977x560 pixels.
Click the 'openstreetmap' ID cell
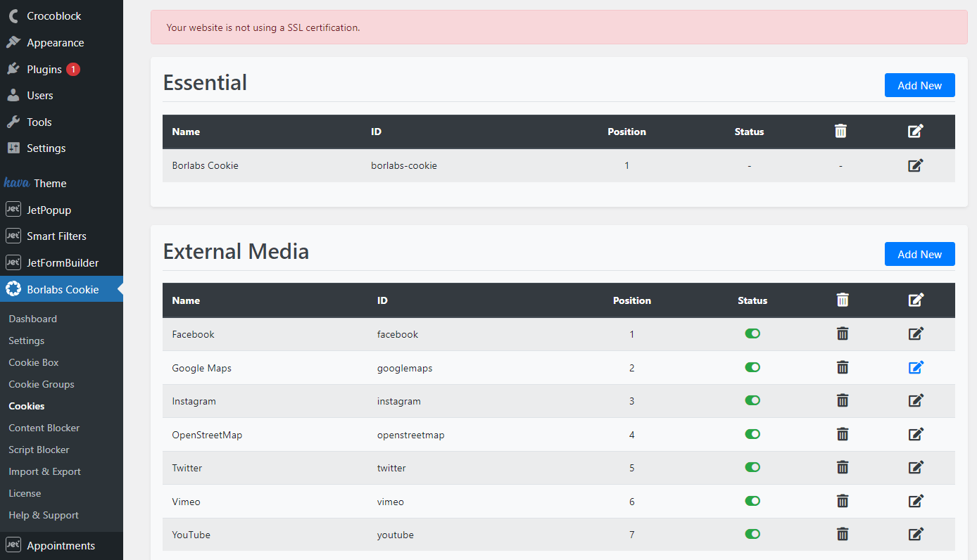[x=410, y=435]
